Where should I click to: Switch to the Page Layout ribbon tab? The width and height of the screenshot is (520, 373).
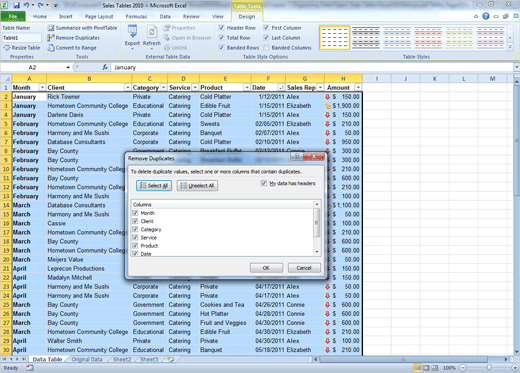[99, 16]
